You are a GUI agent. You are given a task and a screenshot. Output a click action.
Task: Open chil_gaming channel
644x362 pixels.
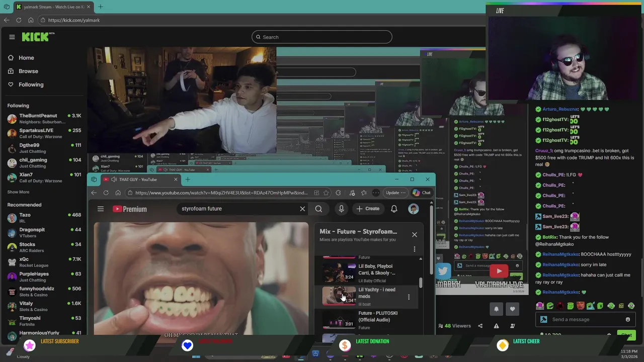pyautogui.click(x=44, y=163)
